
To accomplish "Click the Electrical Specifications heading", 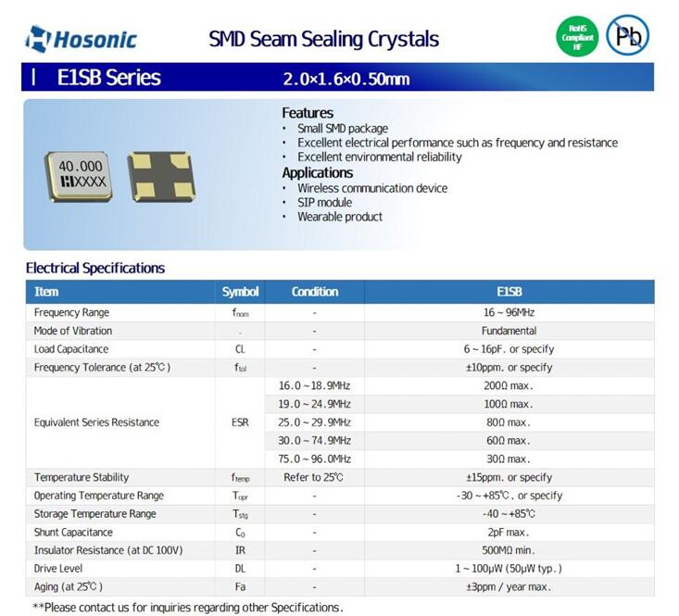I will tap(95, 268).
